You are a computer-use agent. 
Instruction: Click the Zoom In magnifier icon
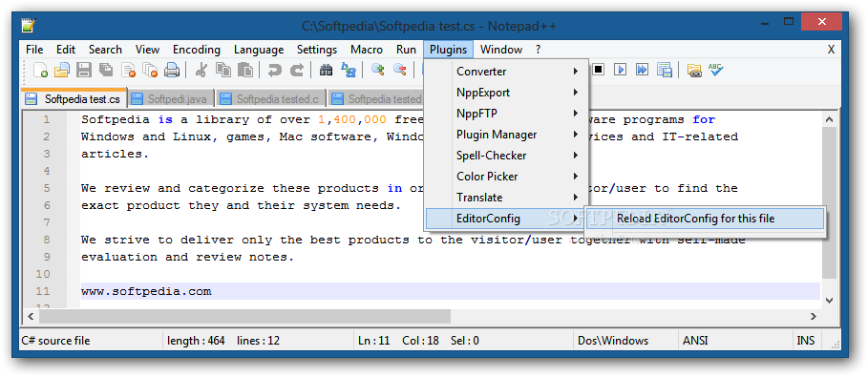click(377, 70)
